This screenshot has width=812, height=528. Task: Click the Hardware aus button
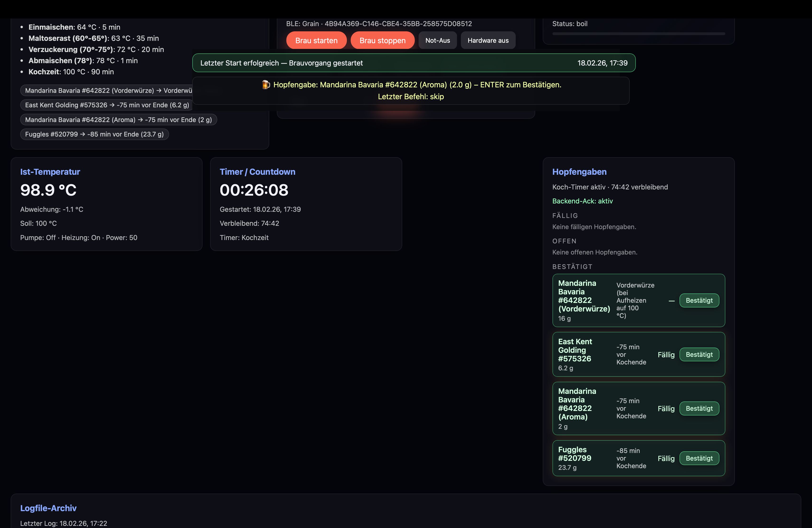point(487,41)
